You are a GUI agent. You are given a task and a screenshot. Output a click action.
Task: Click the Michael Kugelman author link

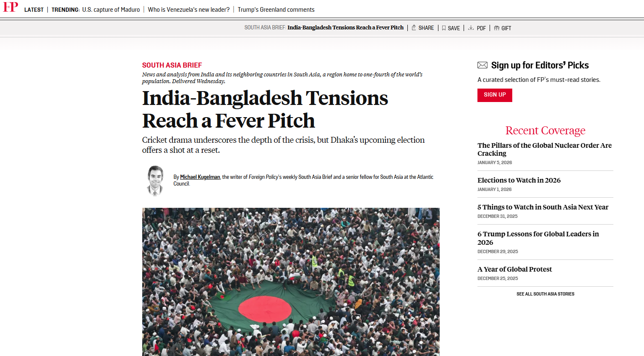pyautogui.click(x=200, y=177)
